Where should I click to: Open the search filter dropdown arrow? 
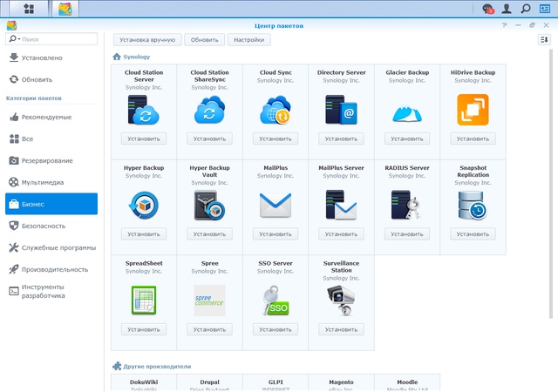[19, 39]
